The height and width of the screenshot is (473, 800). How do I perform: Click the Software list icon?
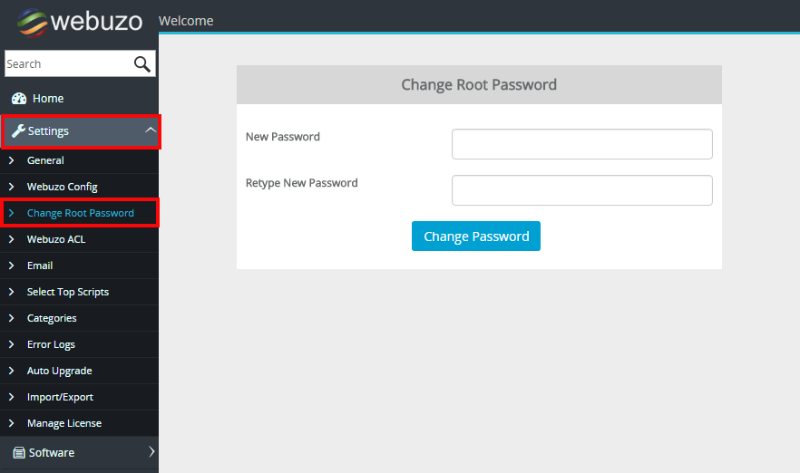point(19,453)
